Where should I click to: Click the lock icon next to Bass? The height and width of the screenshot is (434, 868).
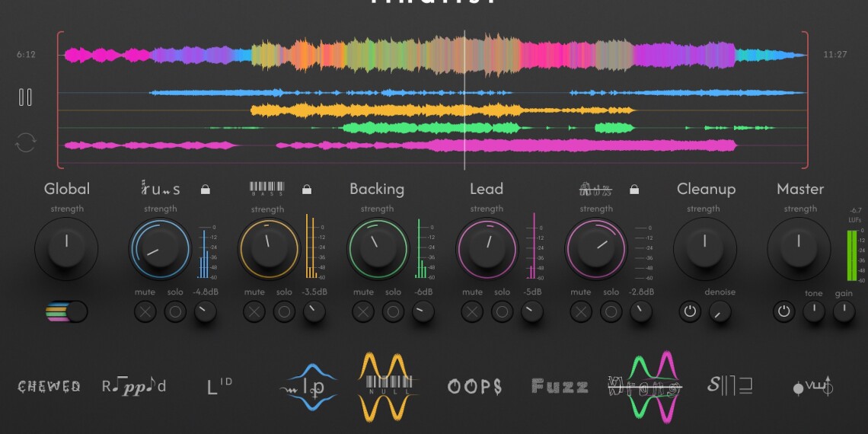pos(307,190)
